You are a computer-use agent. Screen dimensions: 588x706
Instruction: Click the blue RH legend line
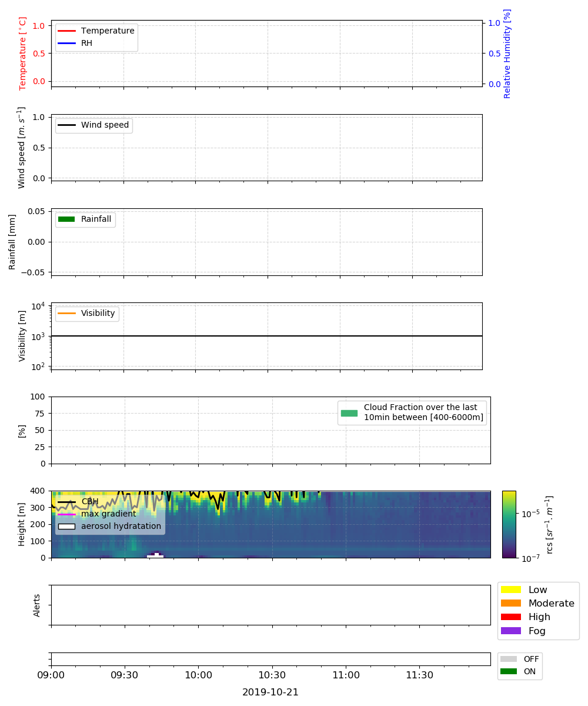pos(66,43)
